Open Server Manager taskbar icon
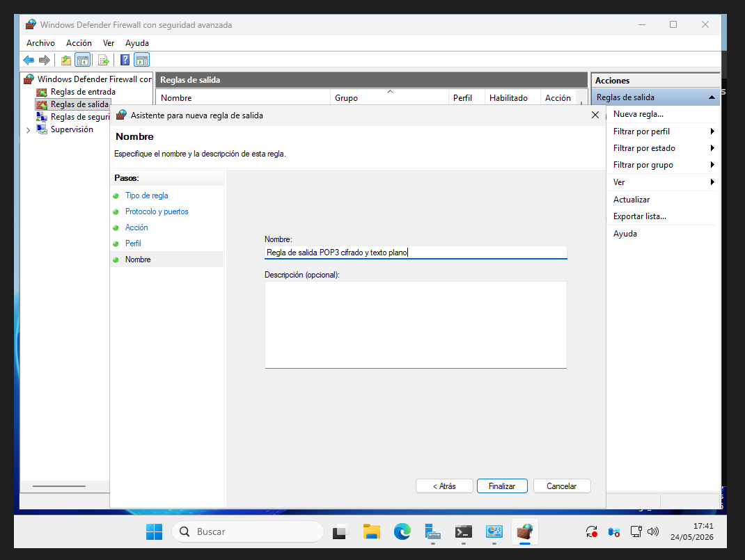The image size is (745, 560). tap(433, 532)
